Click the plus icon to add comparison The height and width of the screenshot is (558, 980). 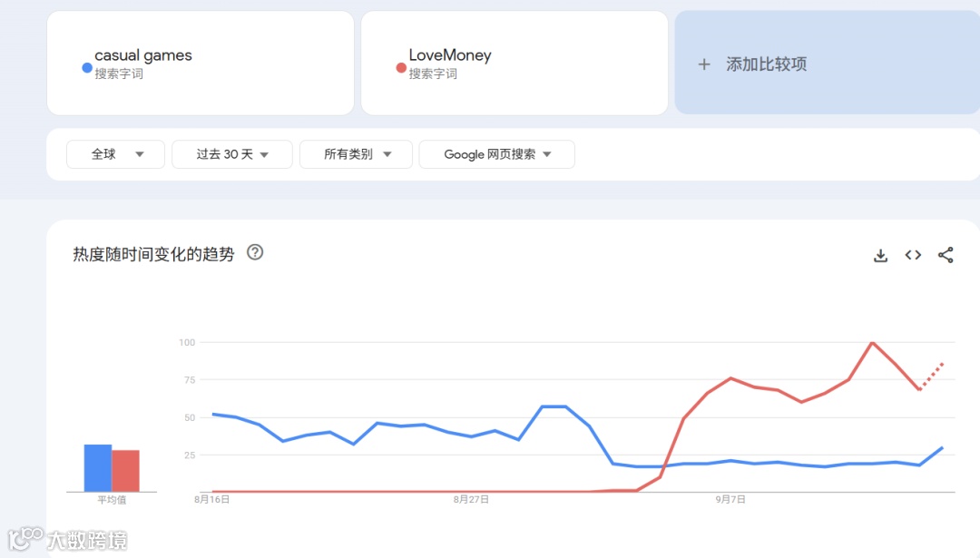click(x=704, y=64)
